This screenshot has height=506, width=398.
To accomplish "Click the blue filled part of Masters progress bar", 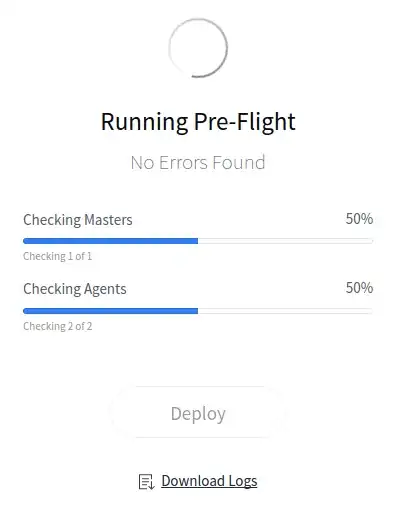I will [x=111, y=241].
